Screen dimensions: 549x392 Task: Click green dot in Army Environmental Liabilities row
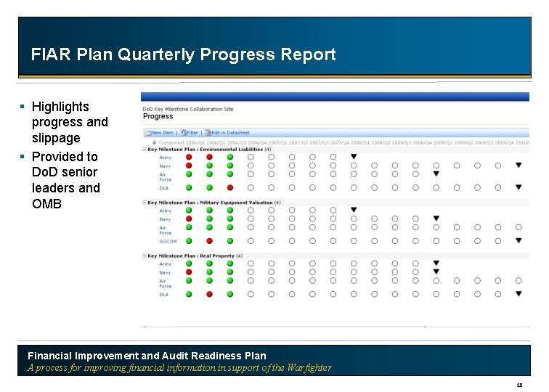[x=230, y=157]
